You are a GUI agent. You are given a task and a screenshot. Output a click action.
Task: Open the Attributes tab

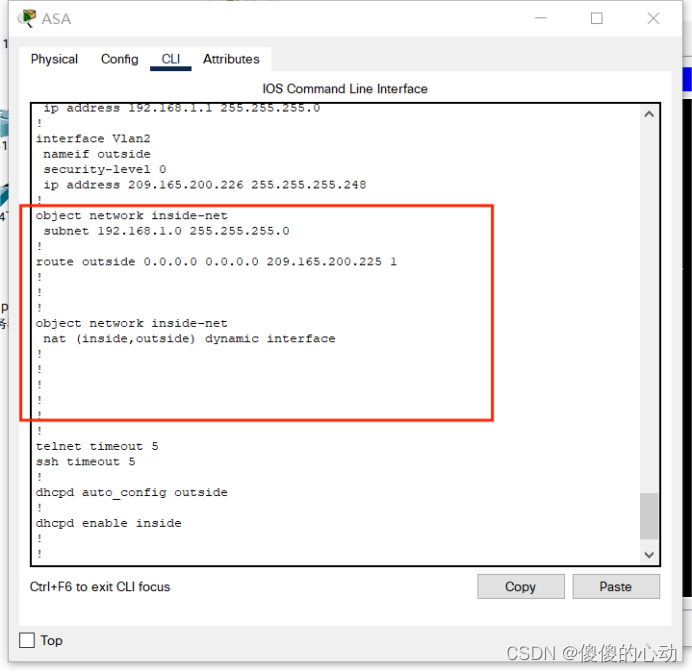click(x=231, y=59)
